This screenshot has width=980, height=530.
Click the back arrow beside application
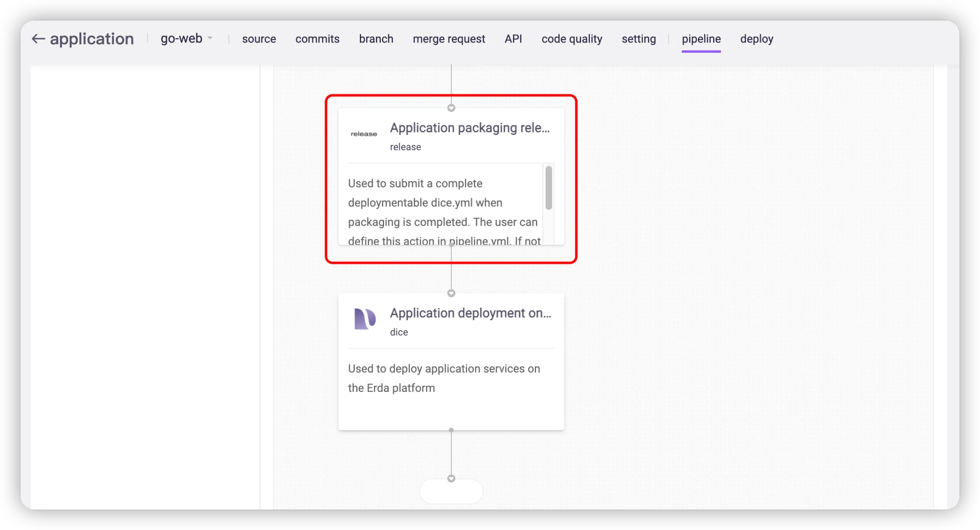38,39
